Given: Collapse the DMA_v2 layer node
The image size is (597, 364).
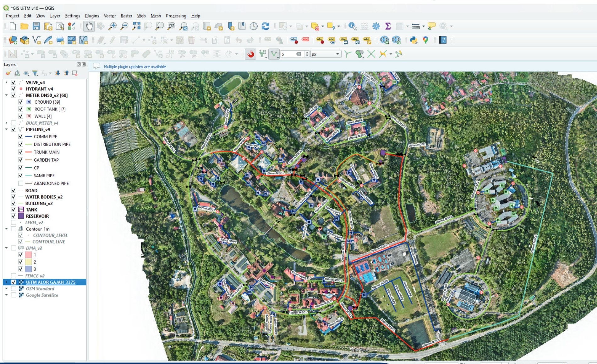Looking at the screenshot, I should tap(6, 248).
